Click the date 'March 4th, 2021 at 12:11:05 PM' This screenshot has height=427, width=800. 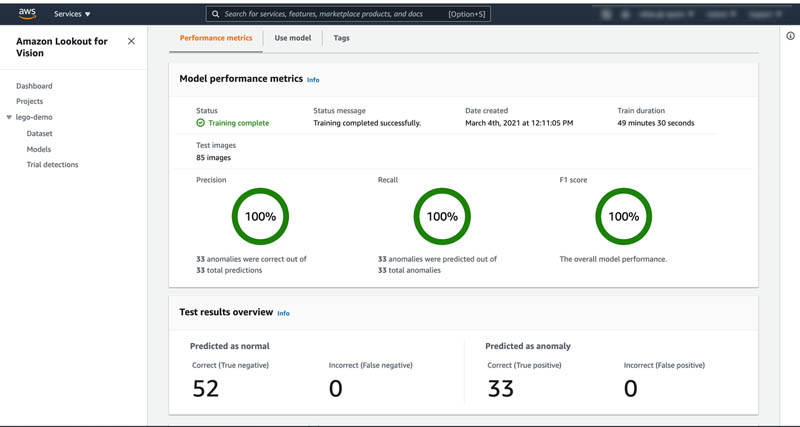tap(519, 123)
